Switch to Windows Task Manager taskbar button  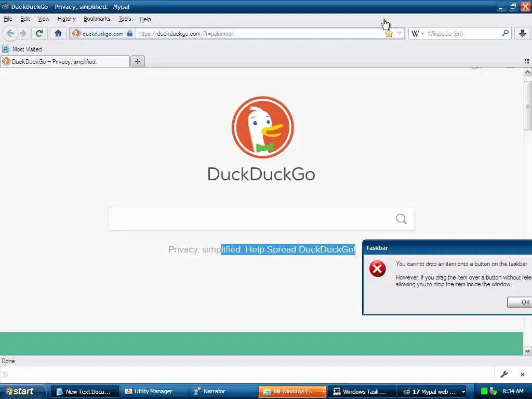[x=362, y=392]
